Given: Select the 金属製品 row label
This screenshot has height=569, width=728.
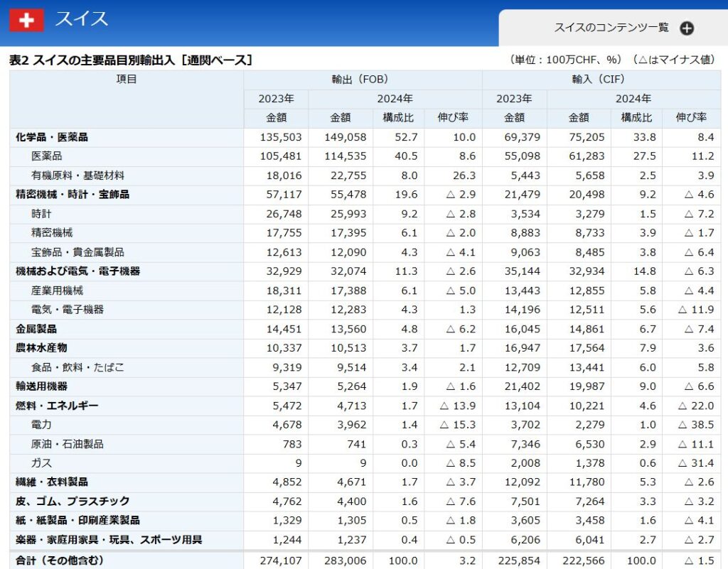Looking at the screenshot, I should 36,329.
